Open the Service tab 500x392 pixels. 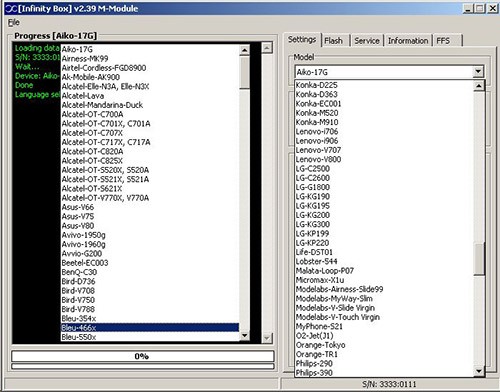pos(367,41)
